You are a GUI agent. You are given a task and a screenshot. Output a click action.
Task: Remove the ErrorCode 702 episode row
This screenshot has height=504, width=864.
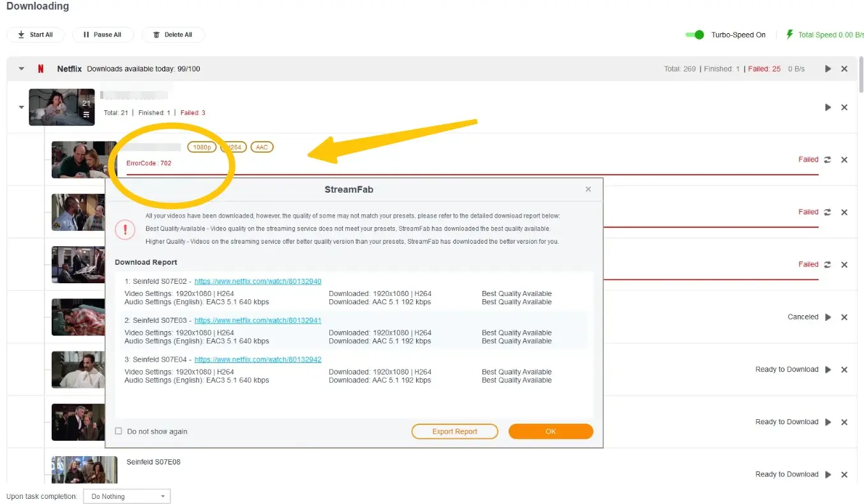(x=844, y=160)
